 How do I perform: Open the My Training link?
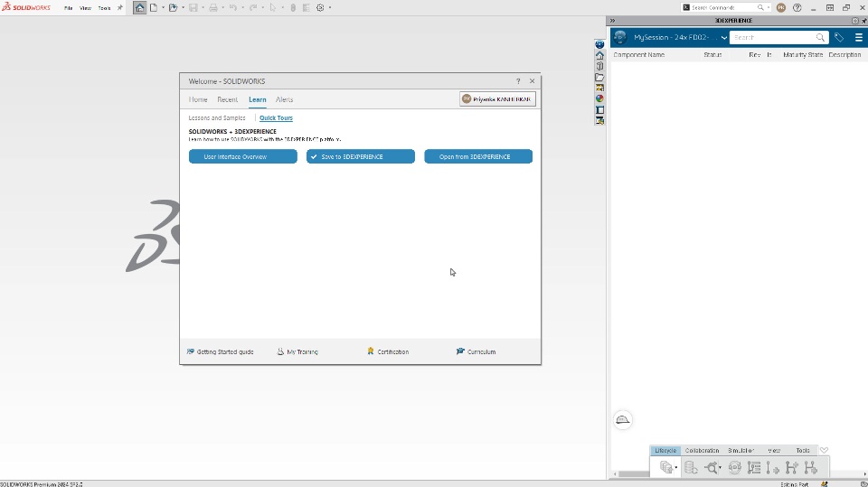297,352
